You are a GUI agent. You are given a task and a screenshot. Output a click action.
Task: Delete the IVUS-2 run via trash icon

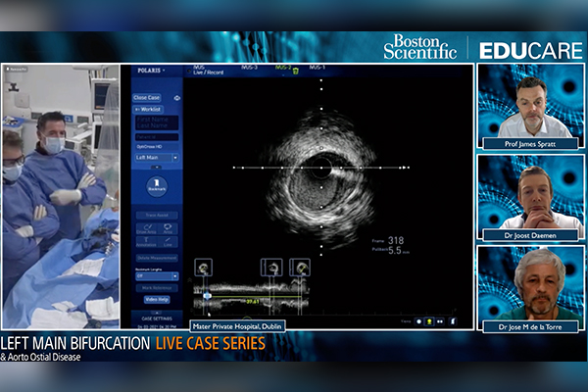(x=297, y=70)
